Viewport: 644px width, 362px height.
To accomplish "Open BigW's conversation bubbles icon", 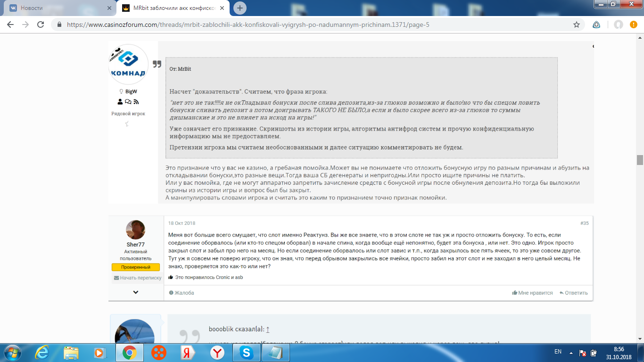I will tap(128, 102).
